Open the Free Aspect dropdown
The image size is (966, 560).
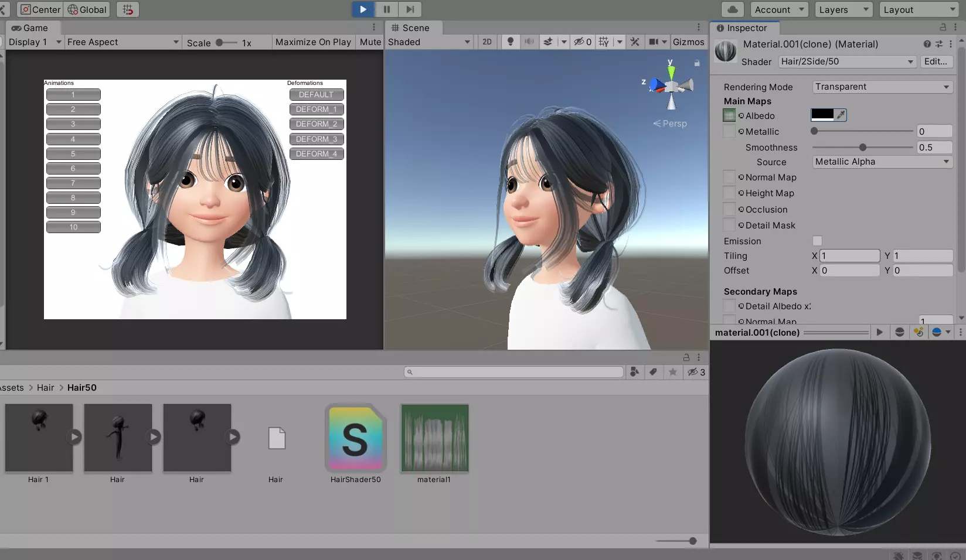[x=123, y=42]
